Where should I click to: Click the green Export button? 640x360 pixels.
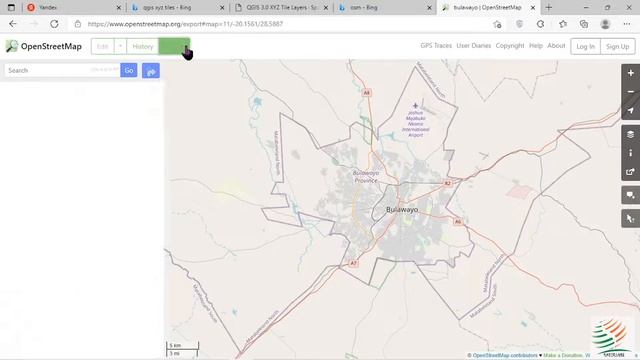point(174,47)
